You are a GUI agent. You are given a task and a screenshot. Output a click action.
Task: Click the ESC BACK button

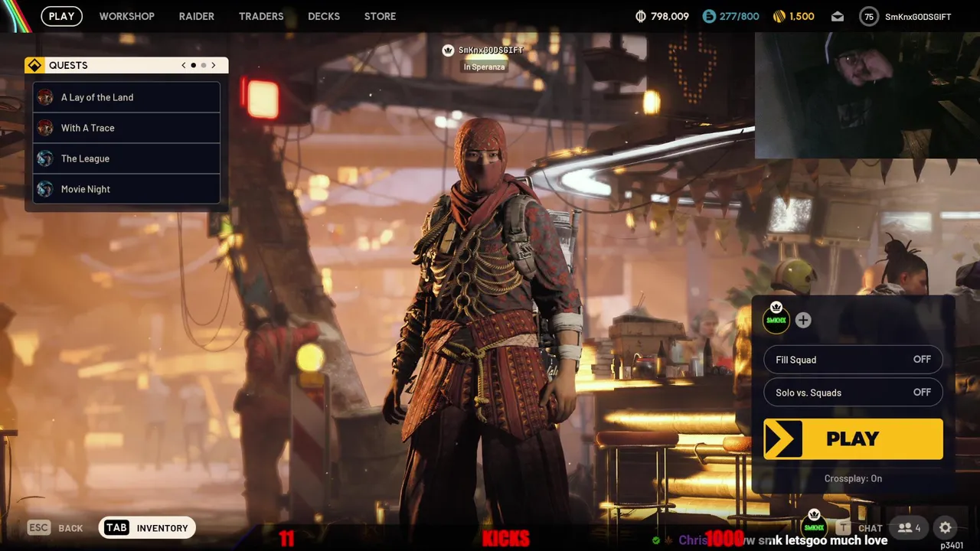[55, 527]
